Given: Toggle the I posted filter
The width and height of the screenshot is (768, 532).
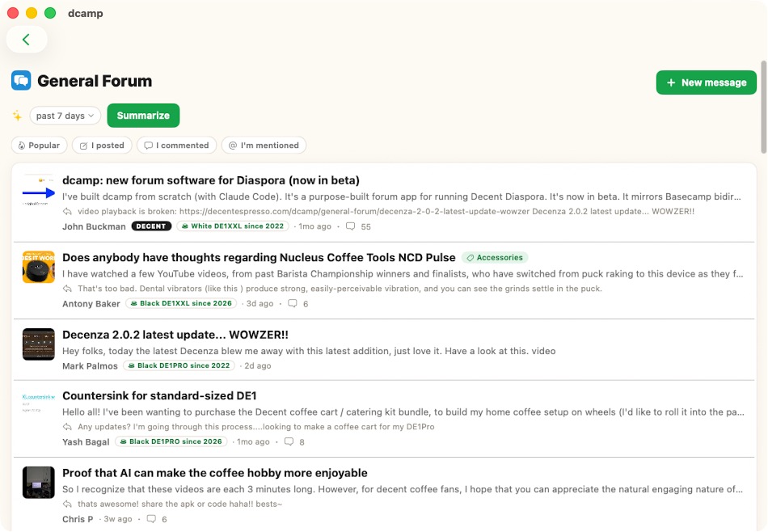Looking at the screenshot, I should pos(102,145).
